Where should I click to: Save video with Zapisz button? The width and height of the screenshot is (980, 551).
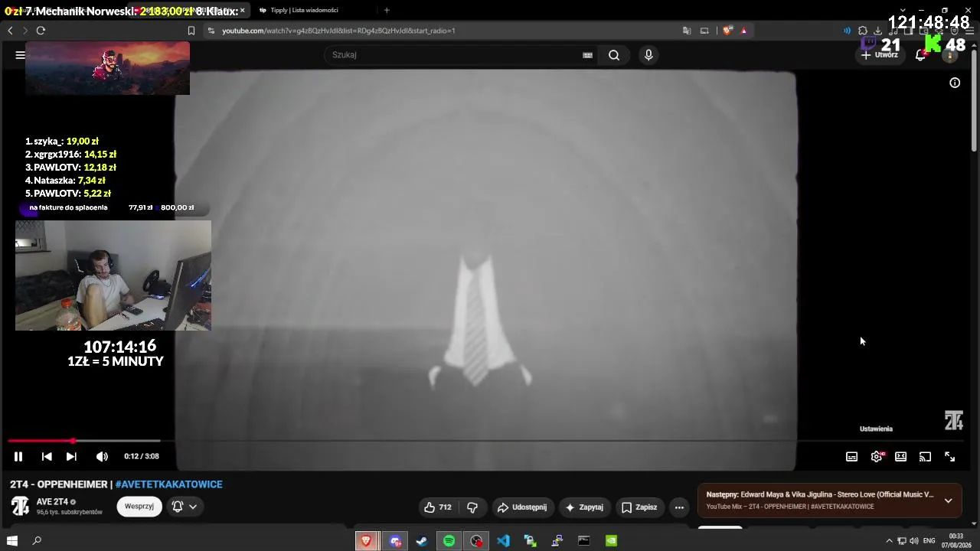click(x=639, y=507)
